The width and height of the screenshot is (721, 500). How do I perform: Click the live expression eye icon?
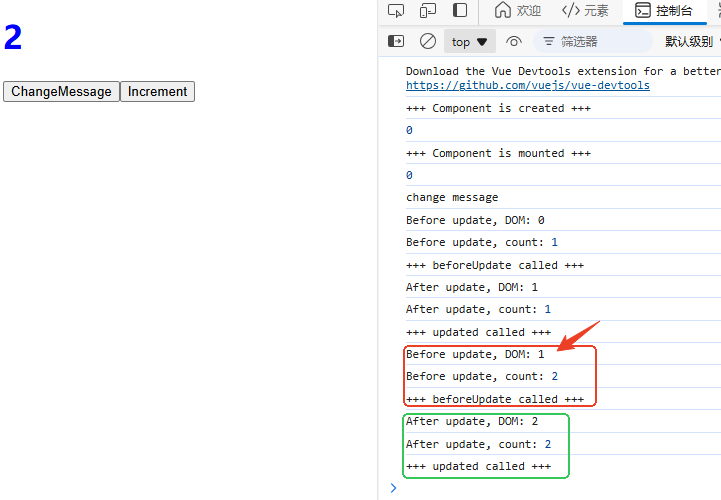coord(514,42)
